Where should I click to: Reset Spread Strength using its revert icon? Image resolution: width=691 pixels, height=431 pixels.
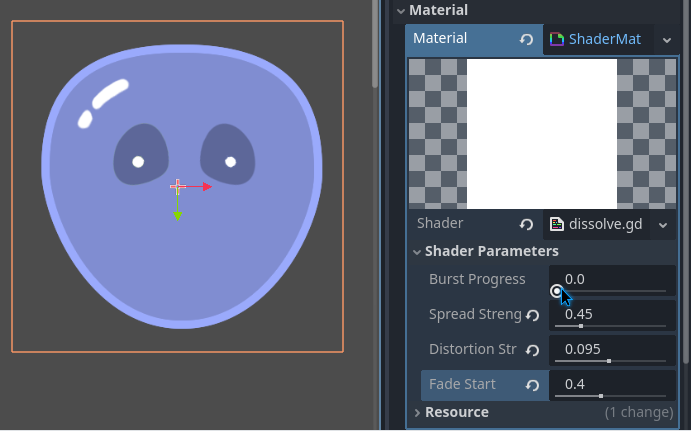pyautogui.click(x=533, y=315)
